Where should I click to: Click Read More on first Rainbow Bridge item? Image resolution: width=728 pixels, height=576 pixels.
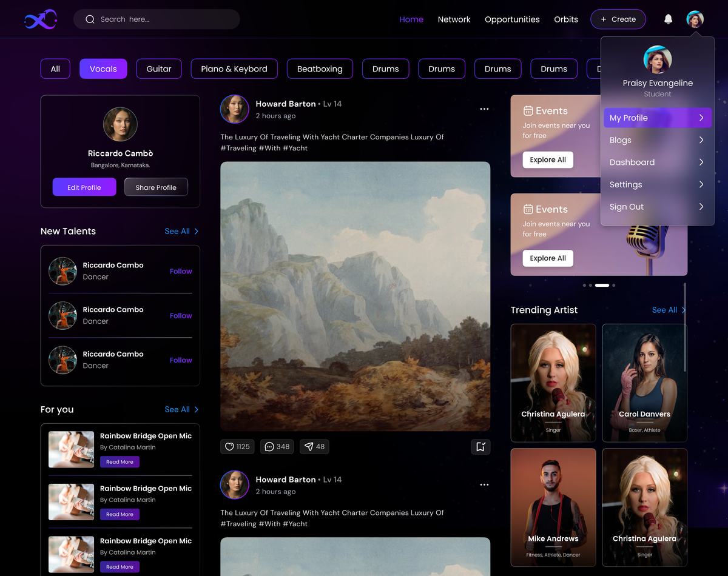120,462
